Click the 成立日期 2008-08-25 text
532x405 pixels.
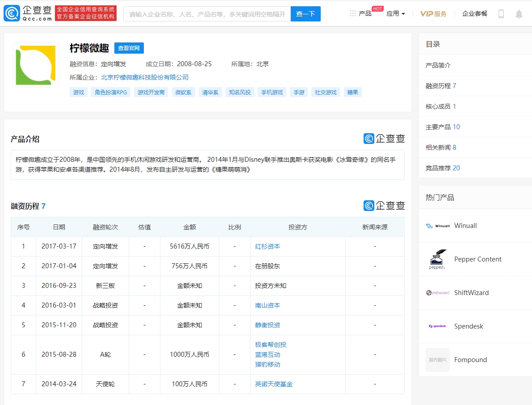pyautogui.click(x=179, y=64)
